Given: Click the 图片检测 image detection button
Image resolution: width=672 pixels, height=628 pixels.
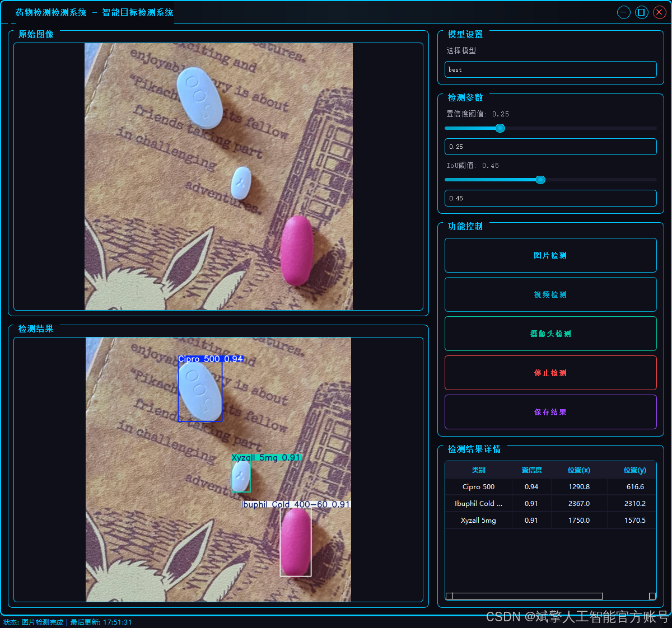Looking at the screenshot, I should 550,255.
